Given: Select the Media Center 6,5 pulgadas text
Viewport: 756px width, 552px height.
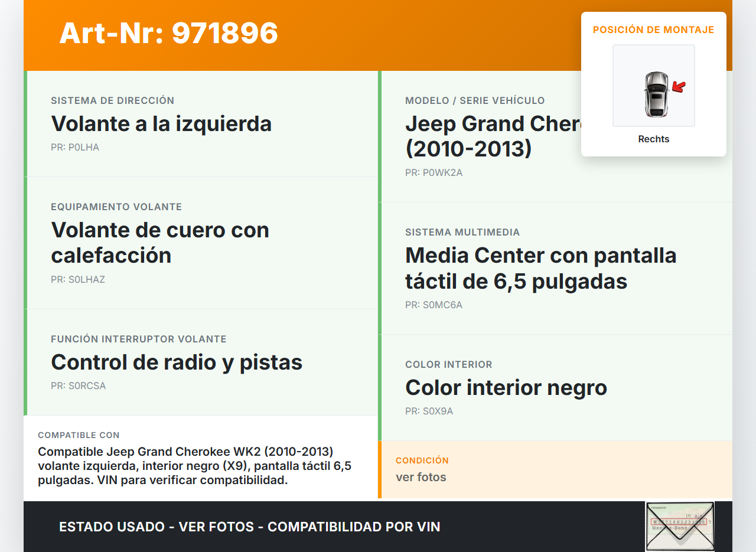Looking at the screenshot, I should click(541, 269).
